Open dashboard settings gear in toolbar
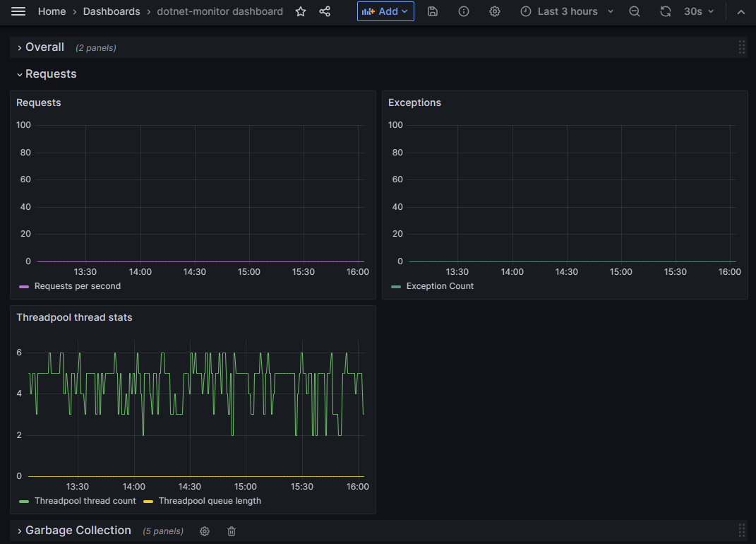 click(495, 11)
